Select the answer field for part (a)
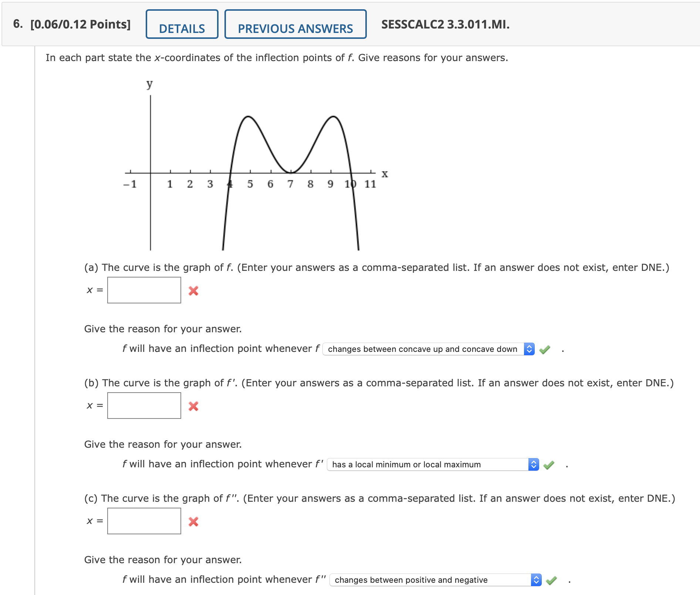The image size is (700, 595). pos(144,290)
